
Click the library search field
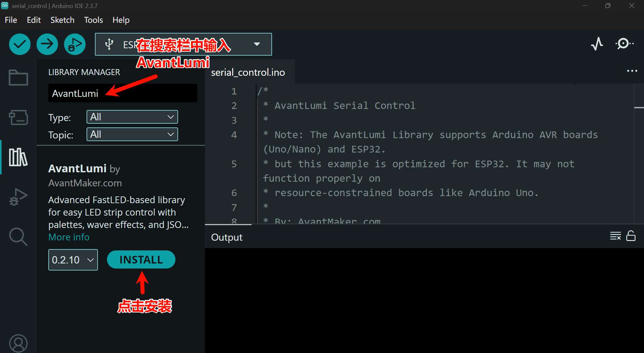point(123,93)
